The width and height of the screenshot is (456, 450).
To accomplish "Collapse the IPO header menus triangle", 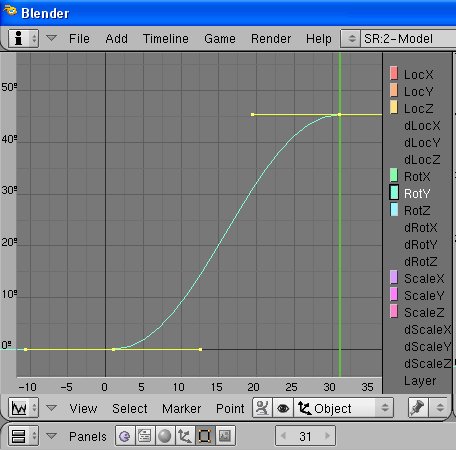I will tap(51, 408).
